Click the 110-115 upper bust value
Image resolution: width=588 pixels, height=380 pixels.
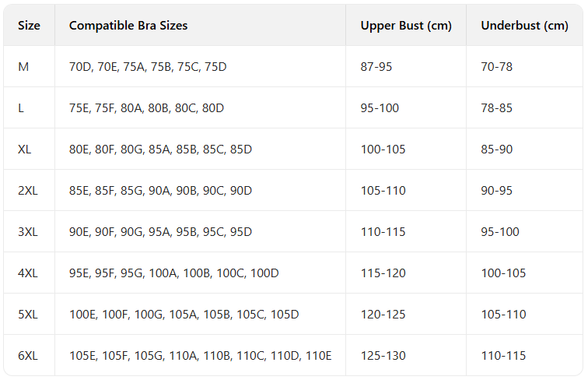coord(383,232)
